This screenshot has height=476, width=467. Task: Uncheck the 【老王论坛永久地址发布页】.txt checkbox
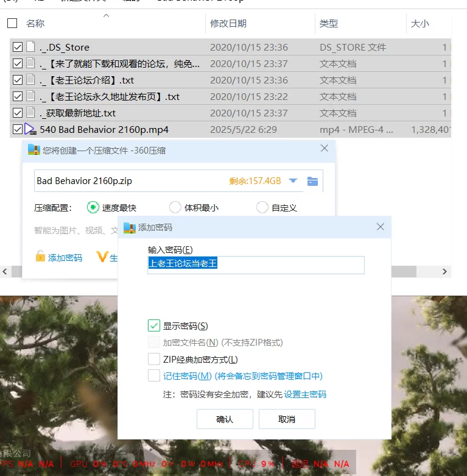18,96
